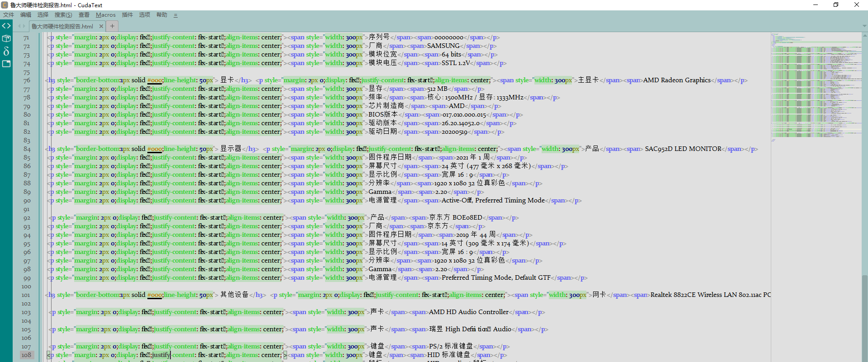Open the '=' extra menu item

tap(175, 15)
